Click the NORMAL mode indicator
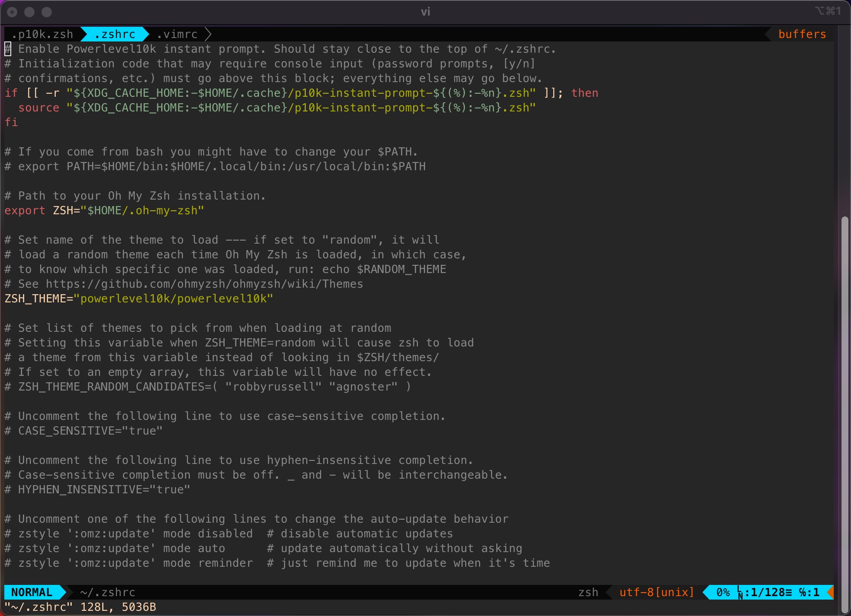 (x=32, y=592)
